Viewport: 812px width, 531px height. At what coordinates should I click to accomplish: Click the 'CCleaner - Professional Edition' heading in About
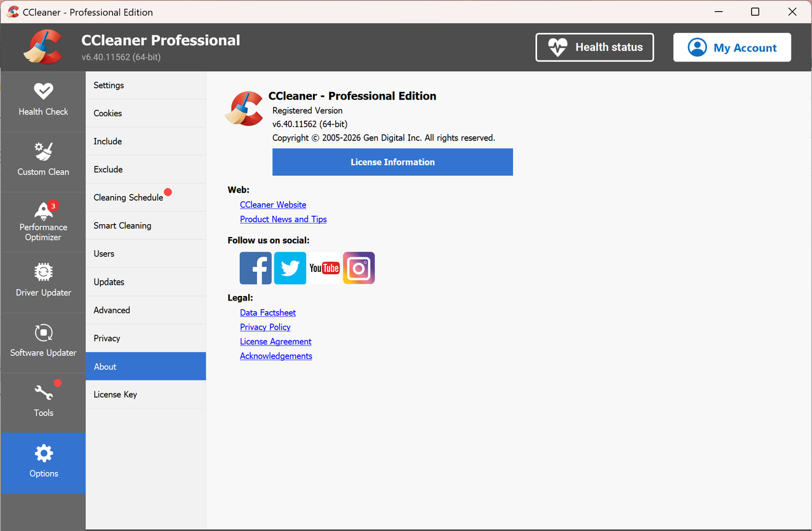pyautogui.click(x=352, y=96)
